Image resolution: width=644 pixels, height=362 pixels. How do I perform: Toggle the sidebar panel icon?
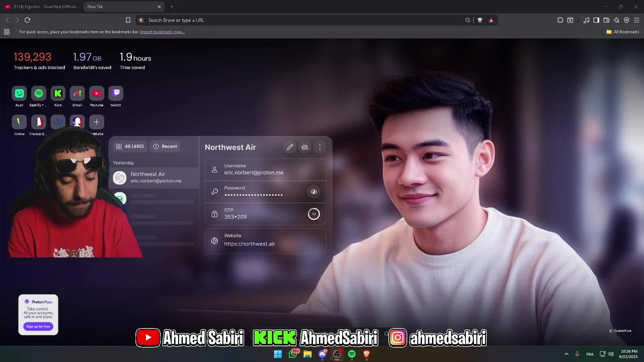coord(596,20)
